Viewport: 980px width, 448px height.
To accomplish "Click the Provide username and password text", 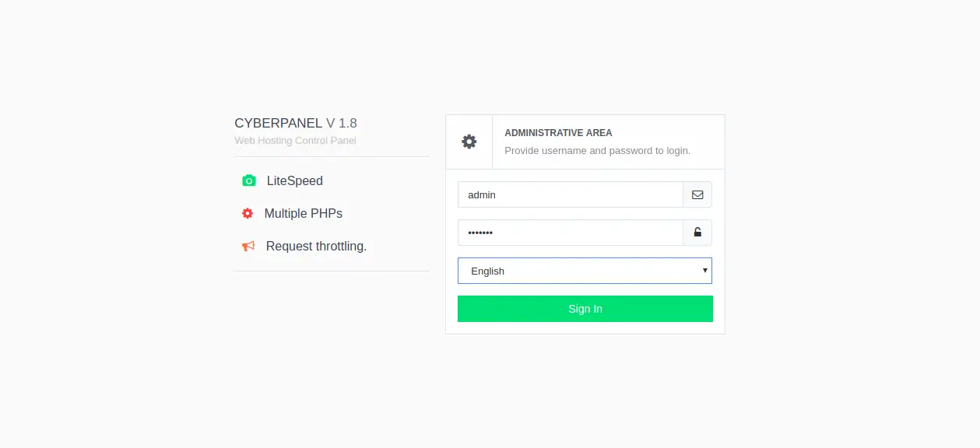I will [598, 150].
